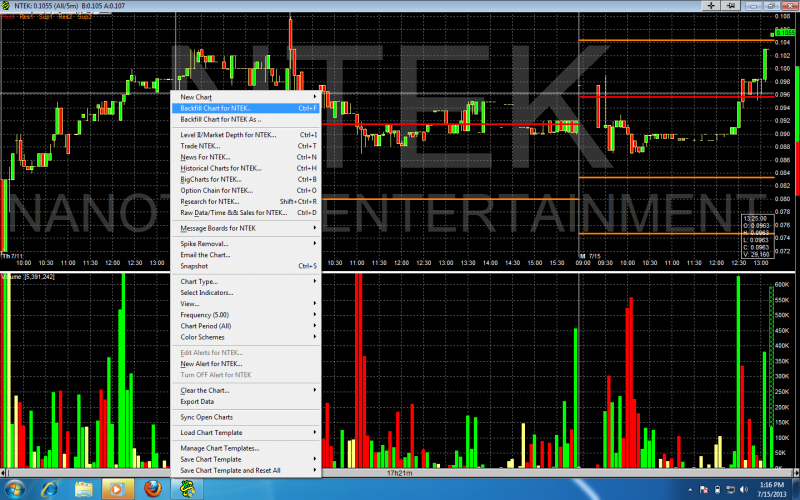The width and height of the screenshot is (800, 500).
Task: Click the M 7/15 date label
Action: pos(590,256)
